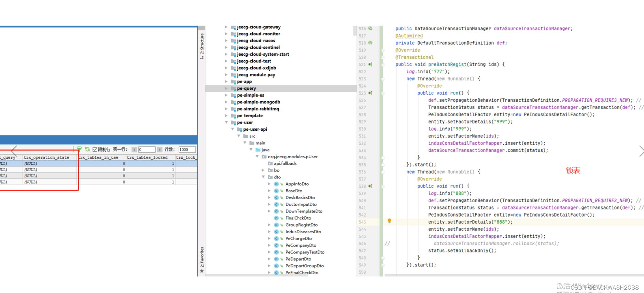Click the image viewer previous arrow
This screenshot has width=644, height=293.
coord(14,150)
